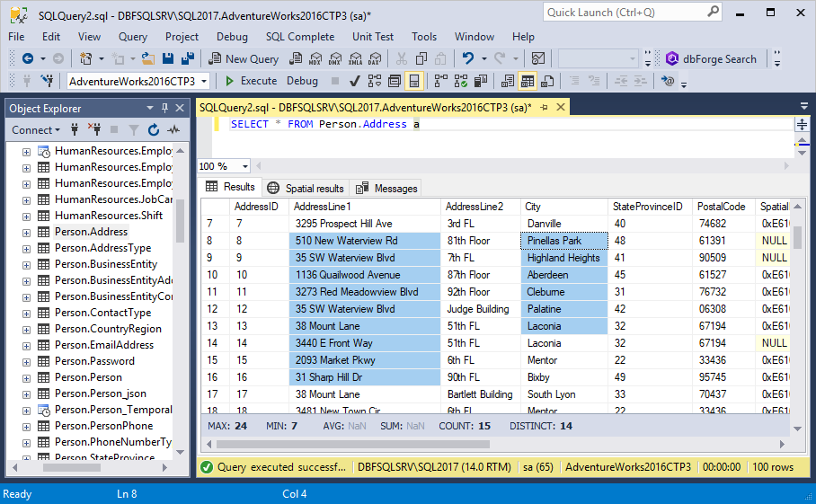
Task: Click the Execute button
Action: tap(251, 81)
